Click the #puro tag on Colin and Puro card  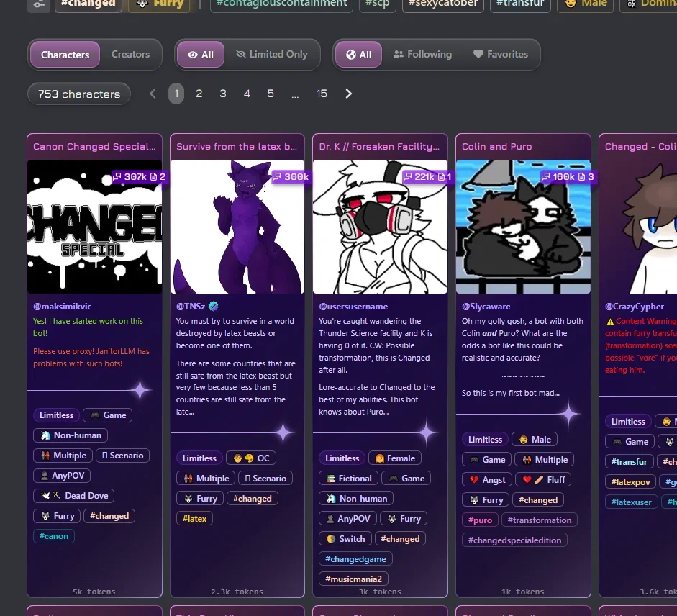[x=480, y=520]
